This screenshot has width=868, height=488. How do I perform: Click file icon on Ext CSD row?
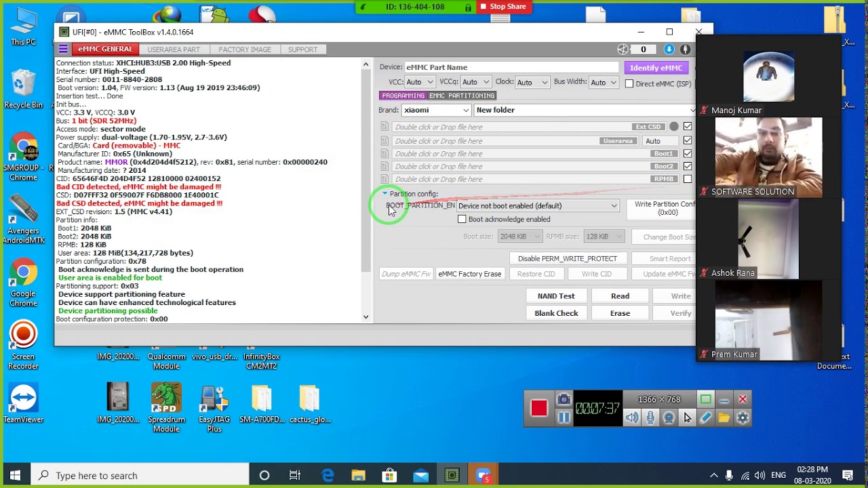click(384, 127)
